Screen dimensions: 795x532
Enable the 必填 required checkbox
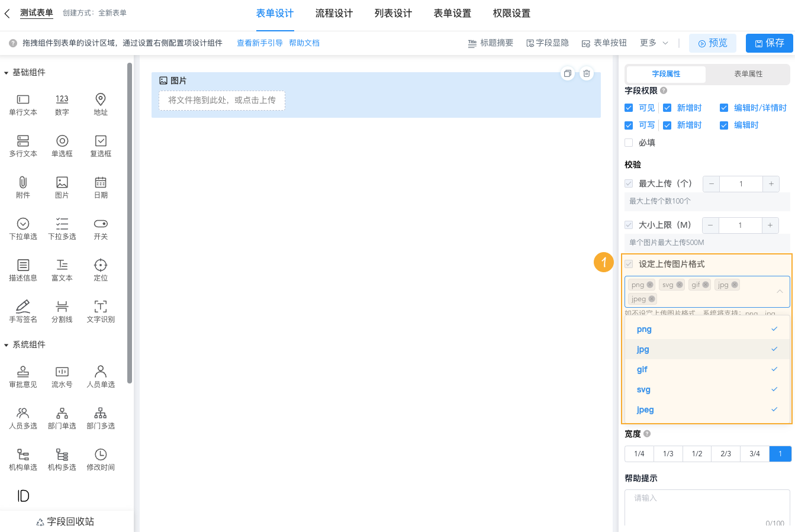629,142
